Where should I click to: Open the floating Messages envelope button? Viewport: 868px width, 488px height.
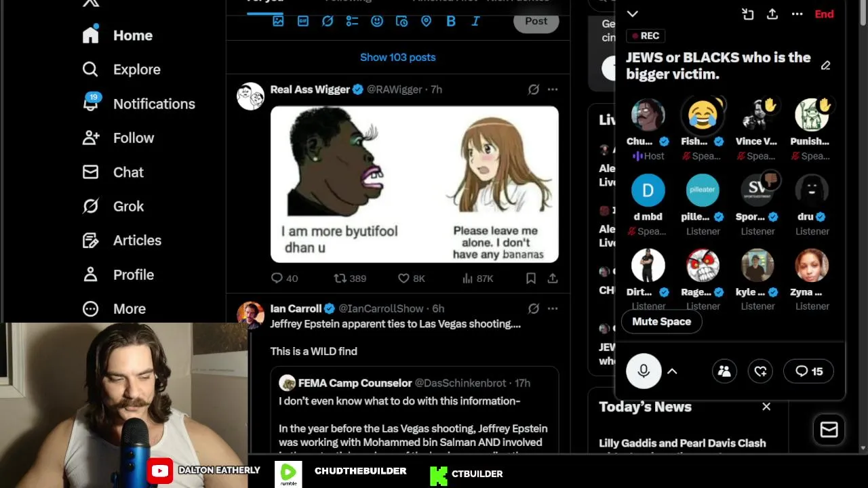(829, 430)
